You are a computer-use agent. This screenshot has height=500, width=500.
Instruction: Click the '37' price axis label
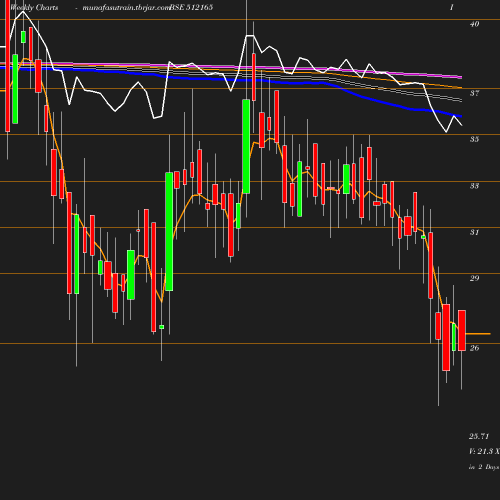[x=474, y=93]
